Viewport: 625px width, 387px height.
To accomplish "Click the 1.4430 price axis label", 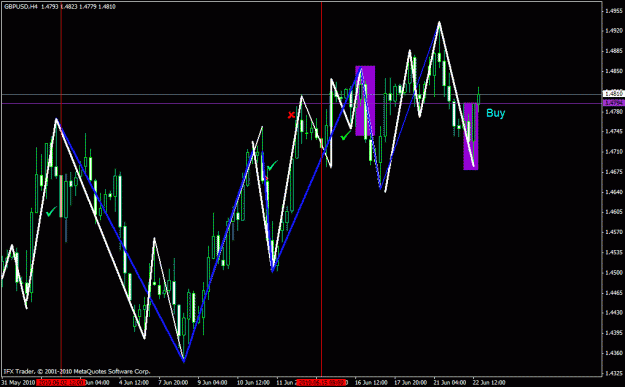I will [614, 313].
